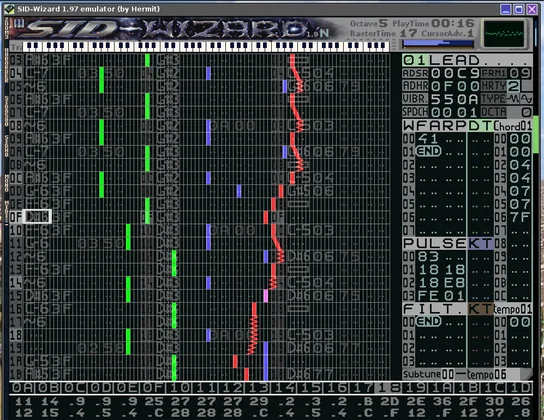544x420 pixels.
Task: Click pattern row number 1B
Action: pyautogui.click(x=15, y=374)
